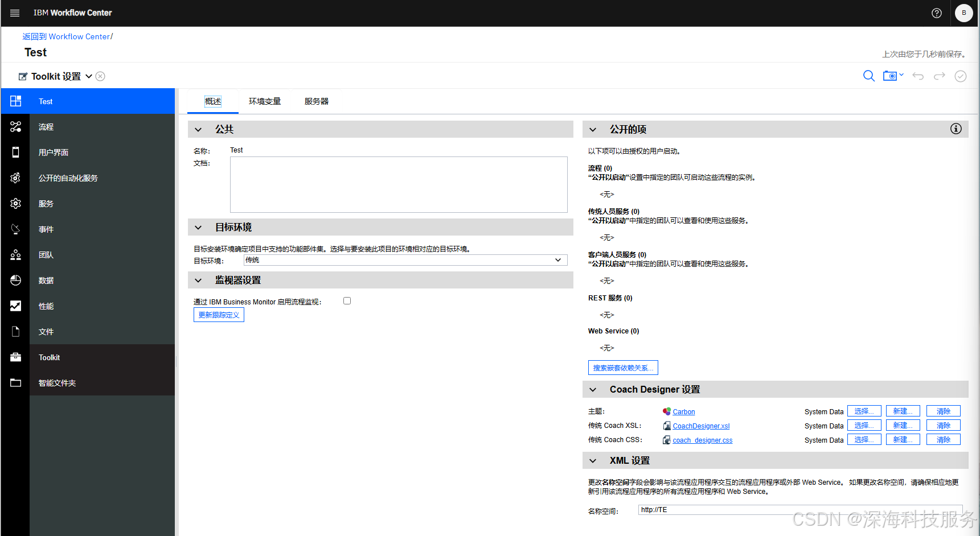Open the 数据 data sidebar icon
The image size is (980, 536).
tap(15, 281)
